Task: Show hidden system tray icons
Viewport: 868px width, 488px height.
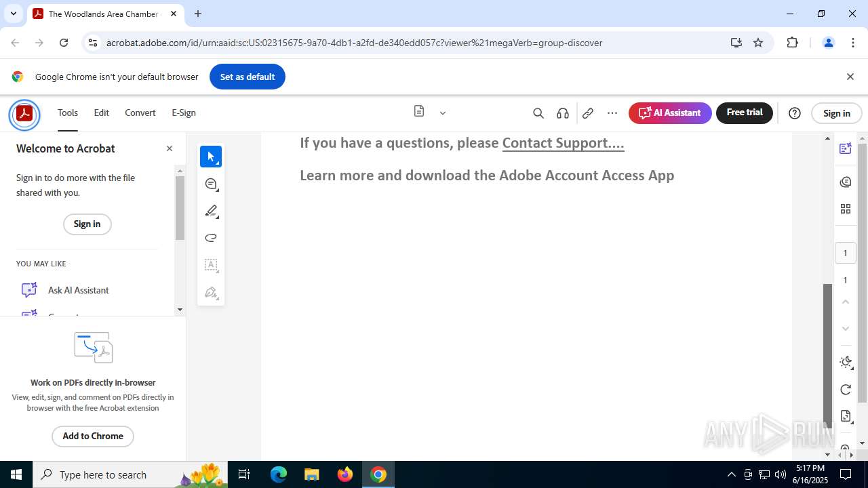Action: tap(731, 474)
